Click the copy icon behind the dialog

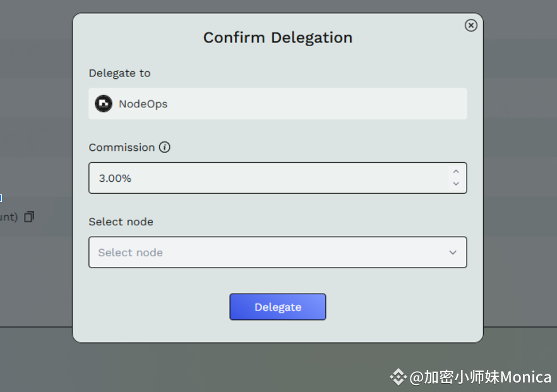[29, 217]
